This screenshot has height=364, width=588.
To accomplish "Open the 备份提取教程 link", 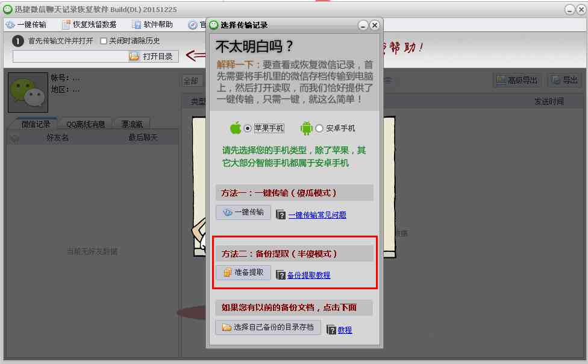I will (x=308, y=275).
